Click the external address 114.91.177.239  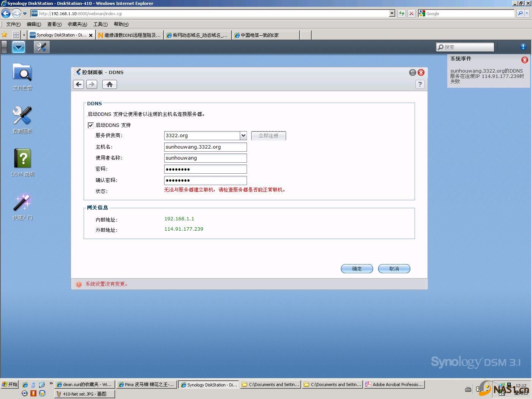tap(184, 229)
